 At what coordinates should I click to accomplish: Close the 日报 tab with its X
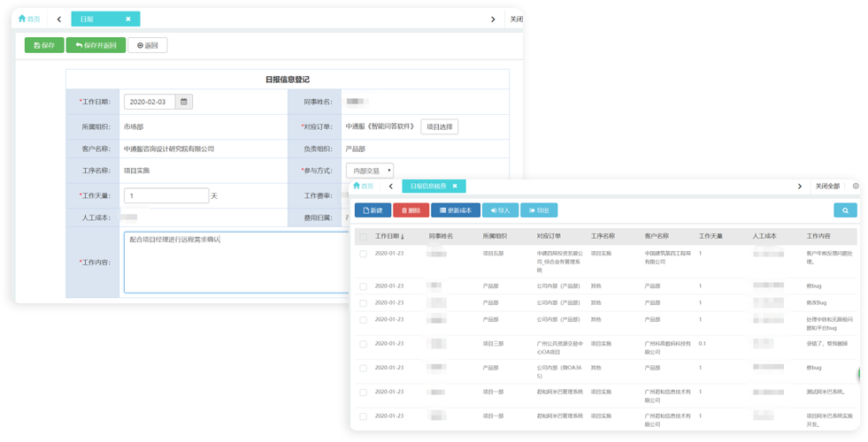coord(128,19)
